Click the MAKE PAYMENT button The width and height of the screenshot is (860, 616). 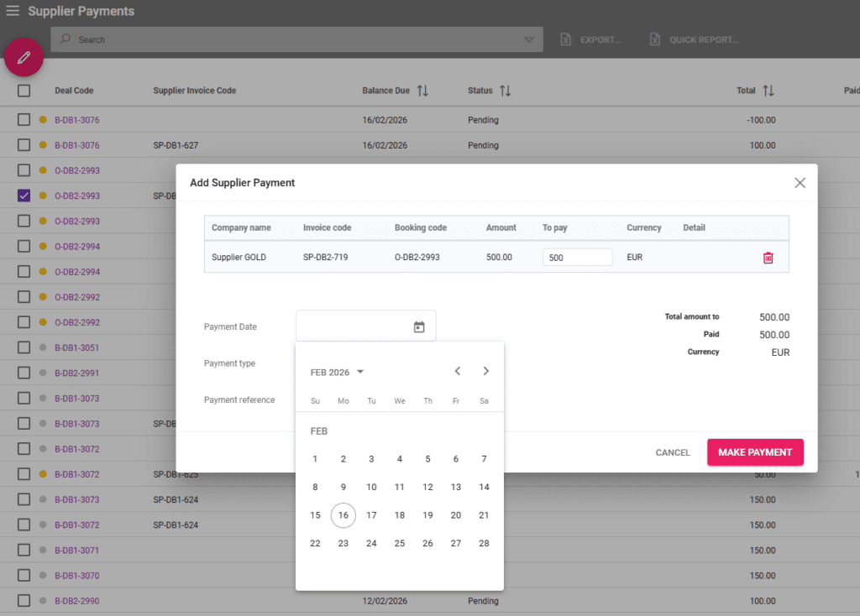coord(755,452)
